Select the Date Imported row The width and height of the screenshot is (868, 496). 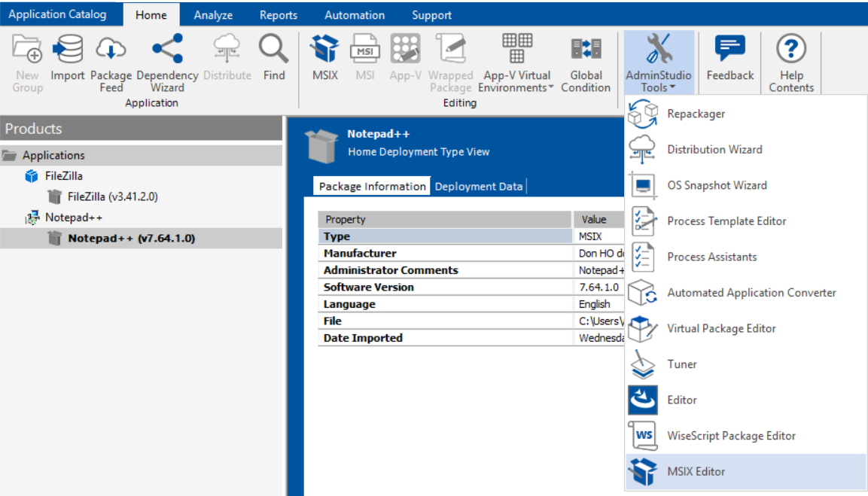tap(471, 338)
